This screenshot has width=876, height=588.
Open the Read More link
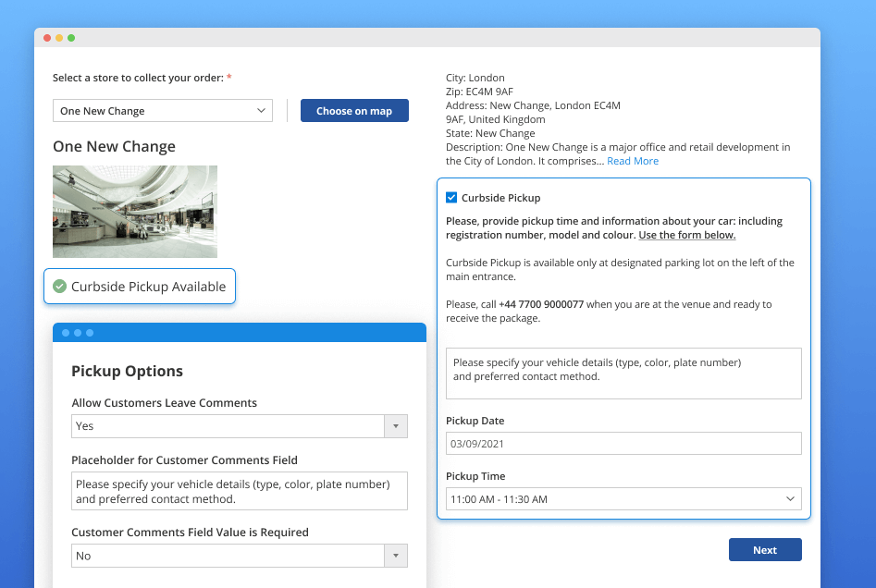[x=633, y=161]
